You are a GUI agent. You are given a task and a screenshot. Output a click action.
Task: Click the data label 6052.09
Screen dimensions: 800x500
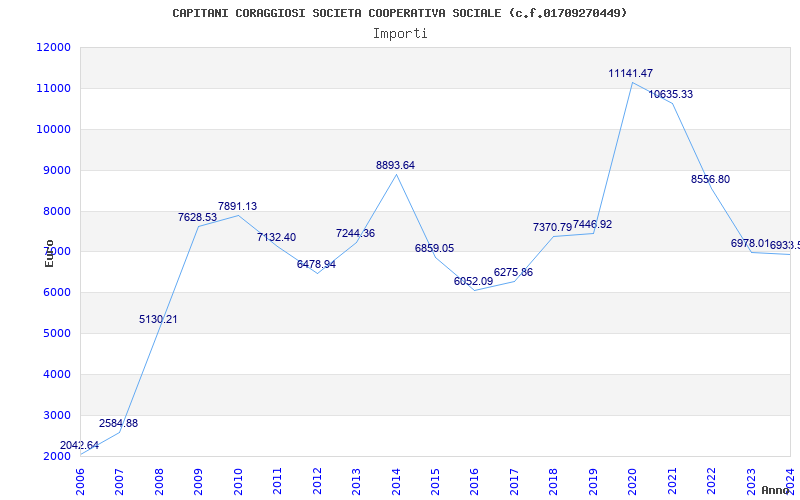point(473,281)
